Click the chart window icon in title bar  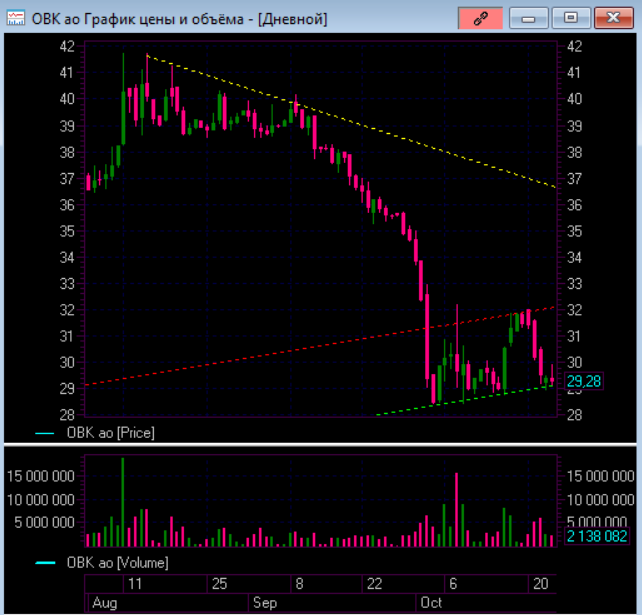click(x=16, y=18)
